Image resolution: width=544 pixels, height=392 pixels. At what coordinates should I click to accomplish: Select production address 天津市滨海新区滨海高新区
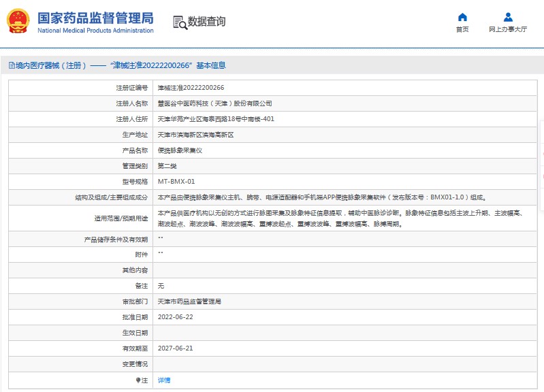[x=195, y=135]
